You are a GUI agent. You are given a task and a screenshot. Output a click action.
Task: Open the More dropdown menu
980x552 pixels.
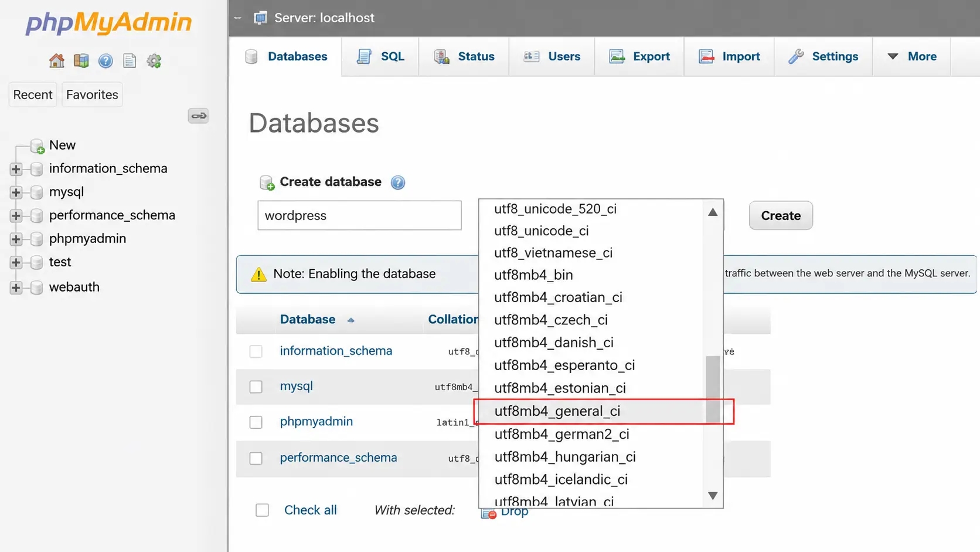911,56
